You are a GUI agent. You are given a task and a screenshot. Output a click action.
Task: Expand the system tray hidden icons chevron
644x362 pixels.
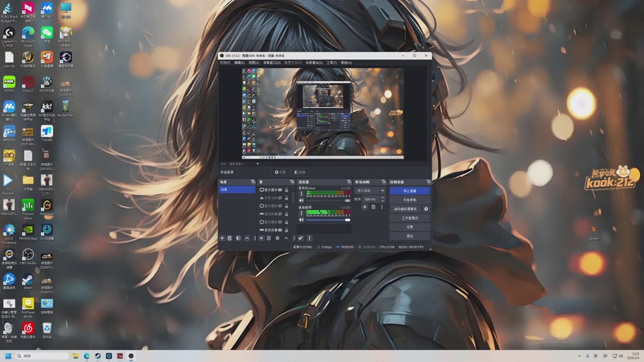point(580,356)
